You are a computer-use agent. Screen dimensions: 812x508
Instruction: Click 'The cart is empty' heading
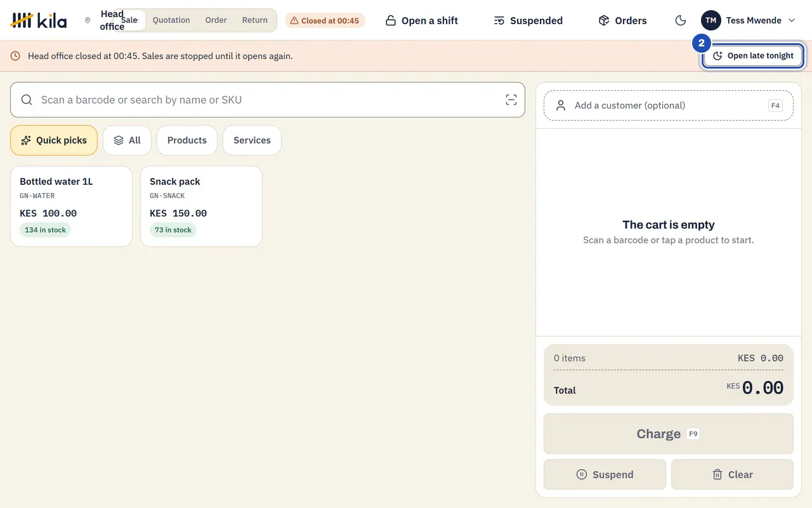pos(669,225)
